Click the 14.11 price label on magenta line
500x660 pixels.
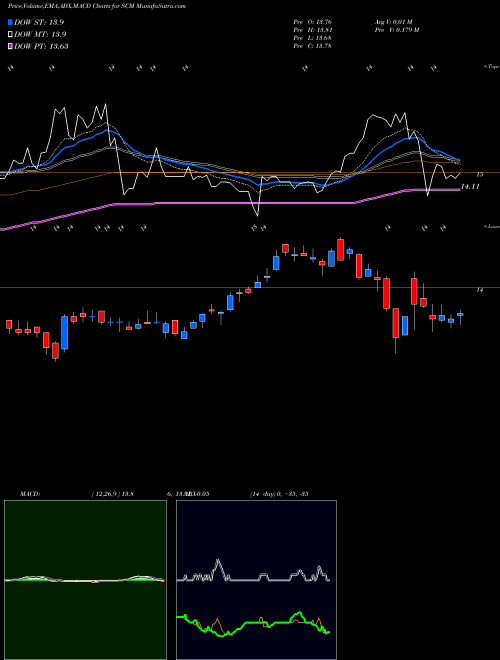coord(470,186)
